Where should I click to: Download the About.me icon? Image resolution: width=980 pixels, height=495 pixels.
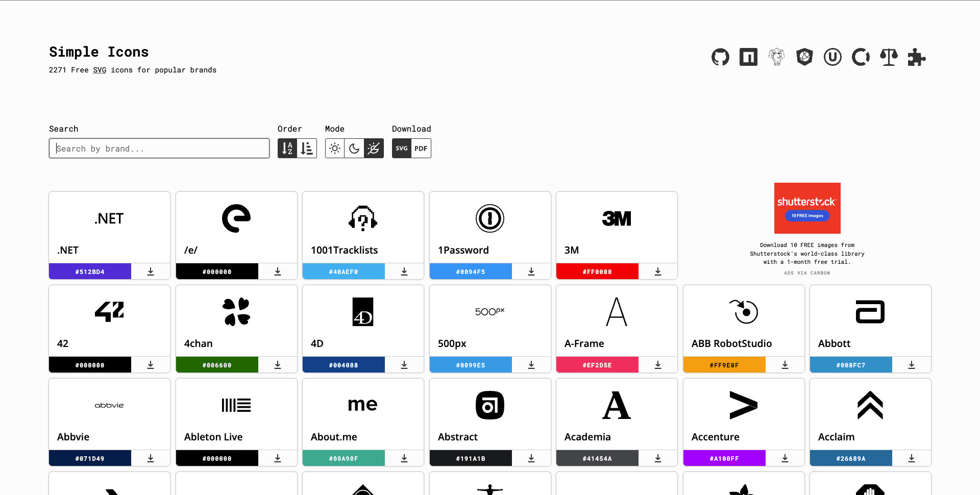[404, 458]
